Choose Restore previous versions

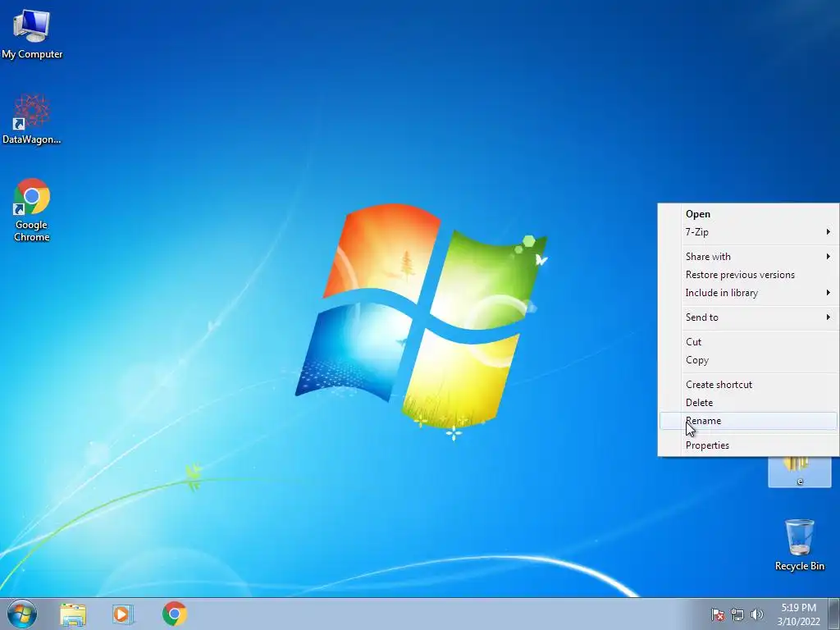pyautogui.click(x=748, y=275)
